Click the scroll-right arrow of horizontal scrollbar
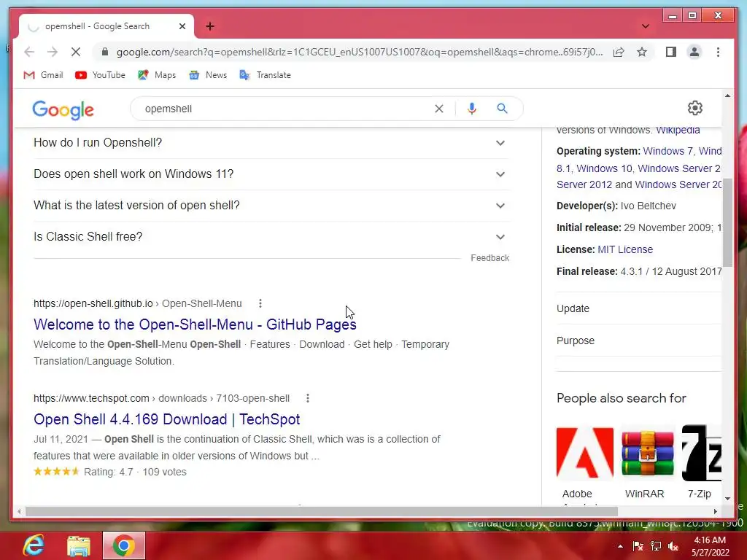This screenshot has width=747, height=560. tap(715, 511)
